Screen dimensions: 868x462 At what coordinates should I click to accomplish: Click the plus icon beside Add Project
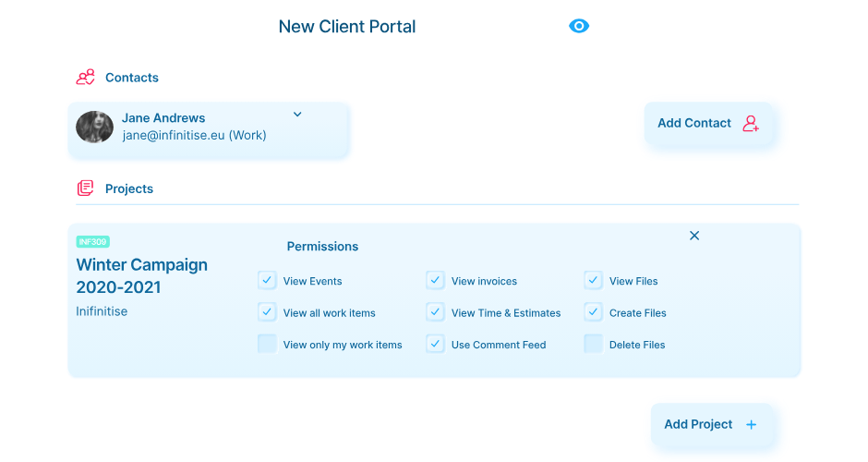(751, 425)
